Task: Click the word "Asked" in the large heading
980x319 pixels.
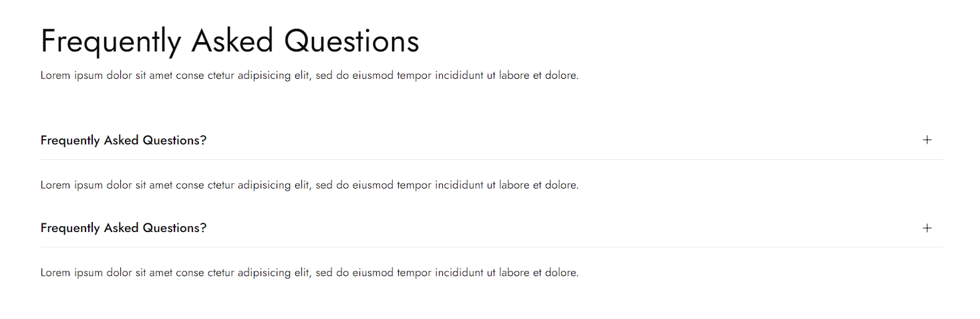Action: [x=232, y=41]
